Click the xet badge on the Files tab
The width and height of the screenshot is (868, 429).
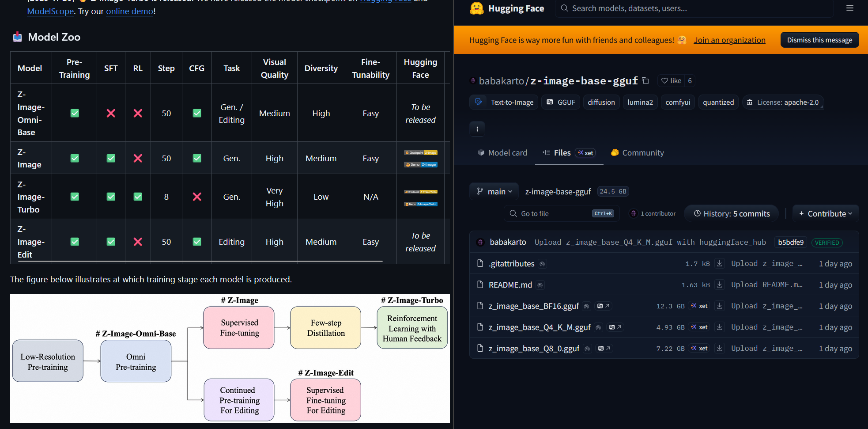586,153
